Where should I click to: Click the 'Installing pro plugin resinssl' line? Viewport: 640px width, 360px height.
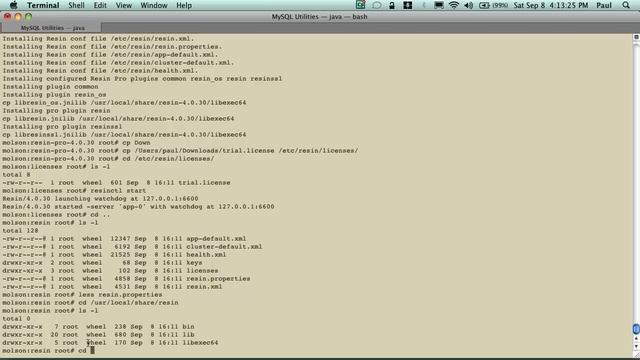62,127
